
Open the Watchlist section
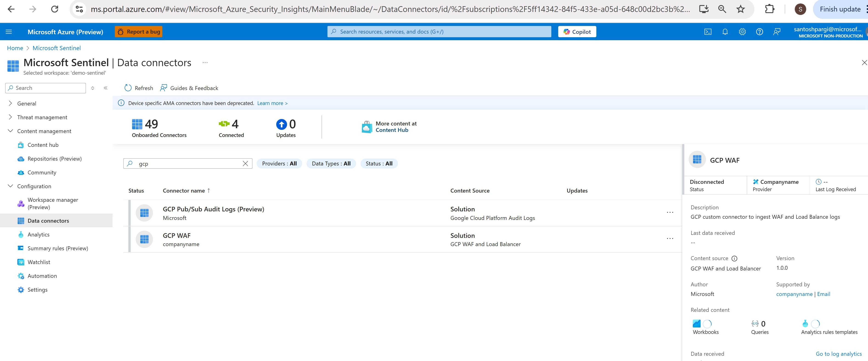click(x=39, y=262)
